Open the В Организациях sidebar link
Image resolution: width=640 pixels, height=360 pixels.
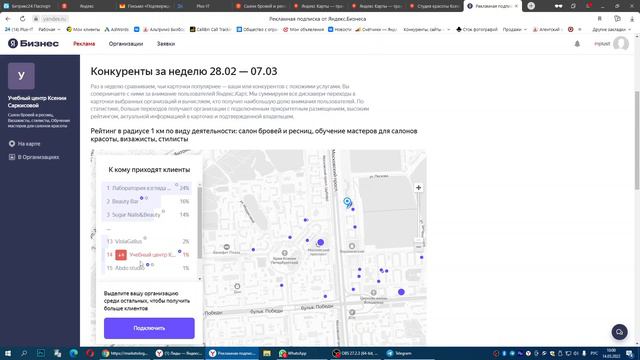coord(34,157)
